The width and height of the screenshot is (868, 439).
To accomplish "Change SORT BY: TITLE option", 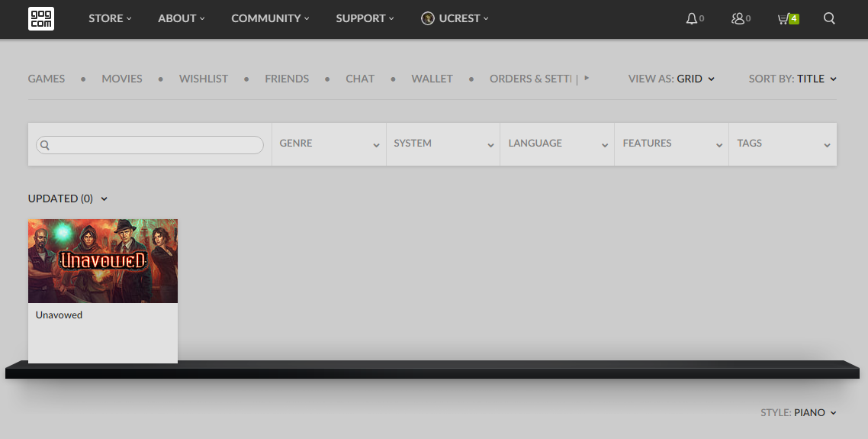I will 792,79.
